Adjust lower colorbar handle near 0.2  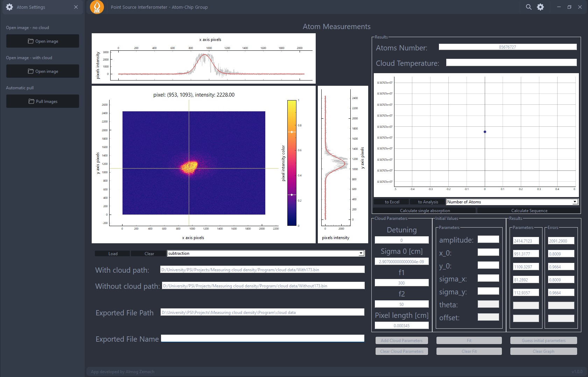click(292, 195)
